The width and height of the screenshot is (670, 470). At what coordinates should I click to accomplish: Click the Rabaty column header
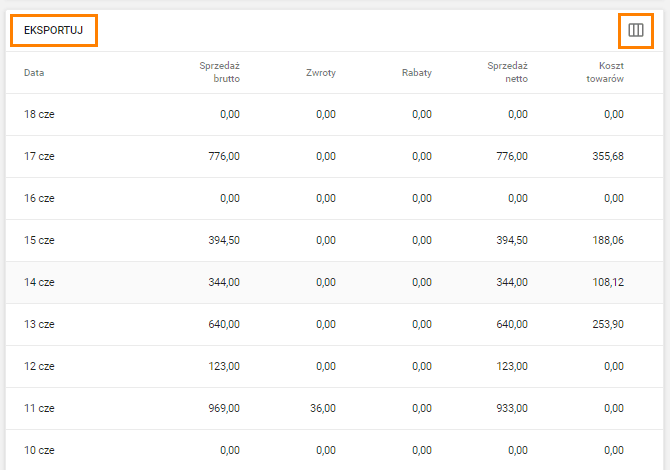click(x=416, y=73)
